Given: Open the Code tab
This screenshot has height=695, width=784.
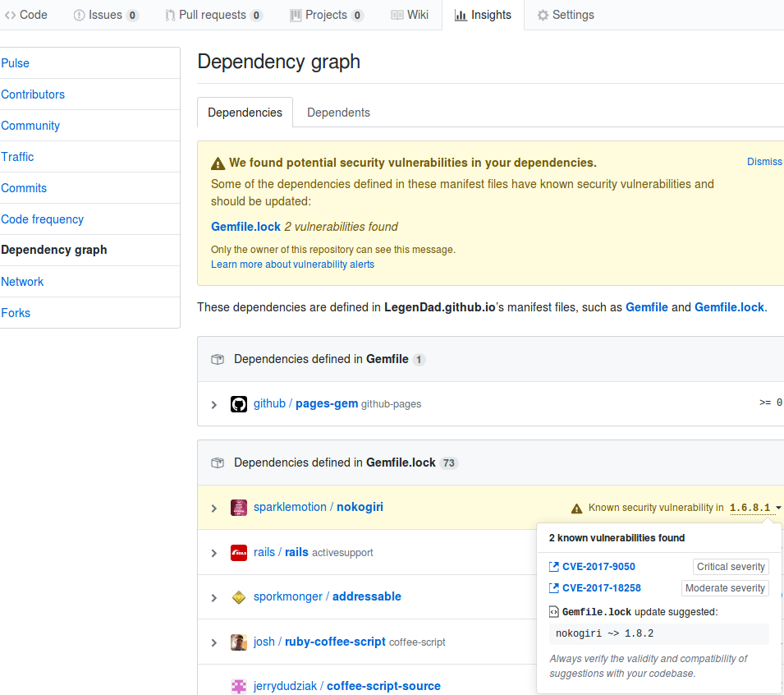Looking at the screenshot, I should click(26, 15).
